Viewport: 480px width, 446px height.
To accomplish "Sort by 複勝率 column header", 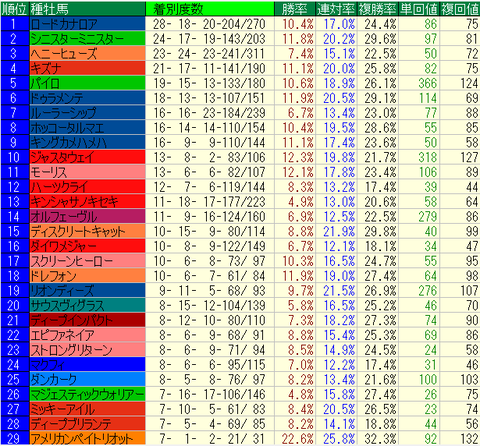I will click(x=377, y=9).
